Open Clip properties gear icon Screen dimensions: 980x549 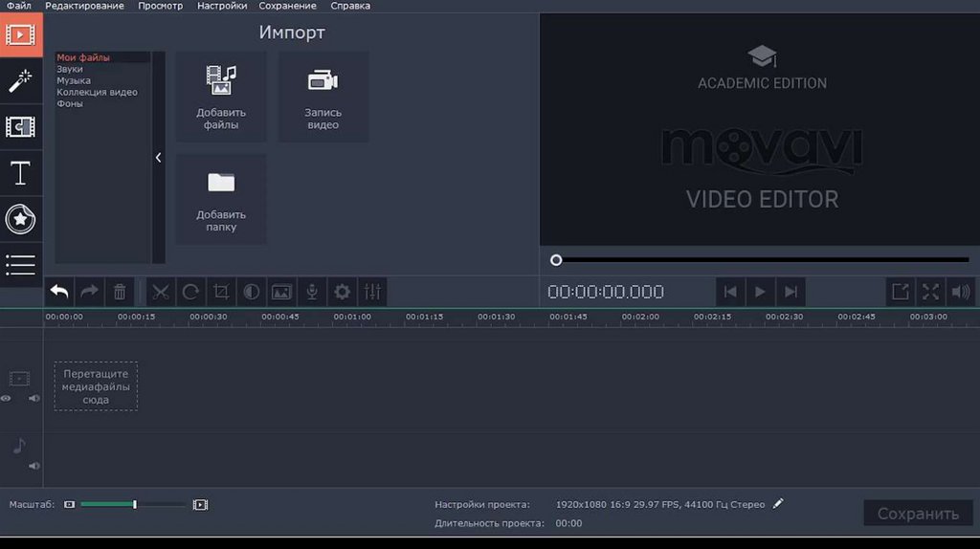[x=342, y=292]
